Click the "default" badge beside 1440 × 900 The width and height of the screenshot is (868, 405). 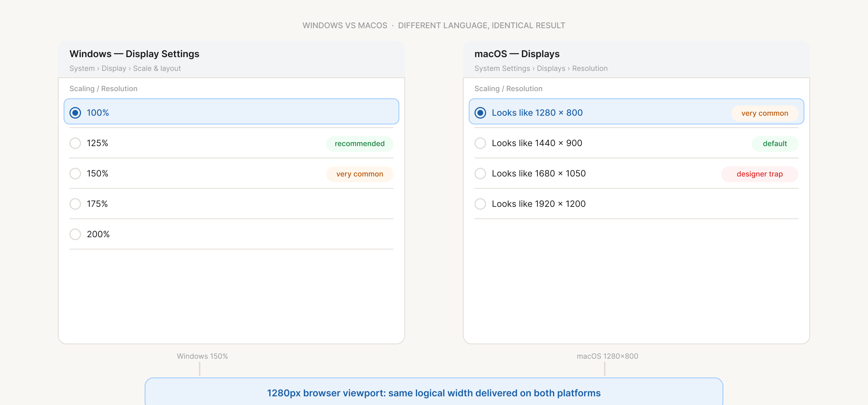[x=775, y=144]
